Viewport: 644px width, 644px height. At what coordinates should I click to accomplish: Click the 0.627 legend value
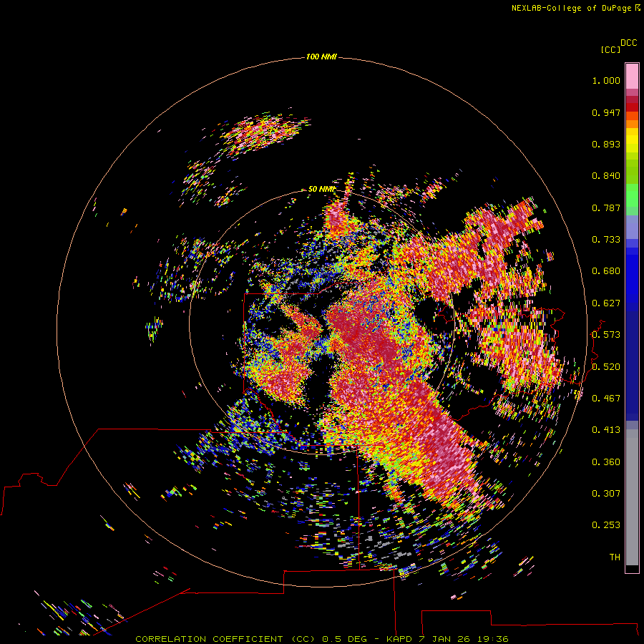click(x=606, y=303)
